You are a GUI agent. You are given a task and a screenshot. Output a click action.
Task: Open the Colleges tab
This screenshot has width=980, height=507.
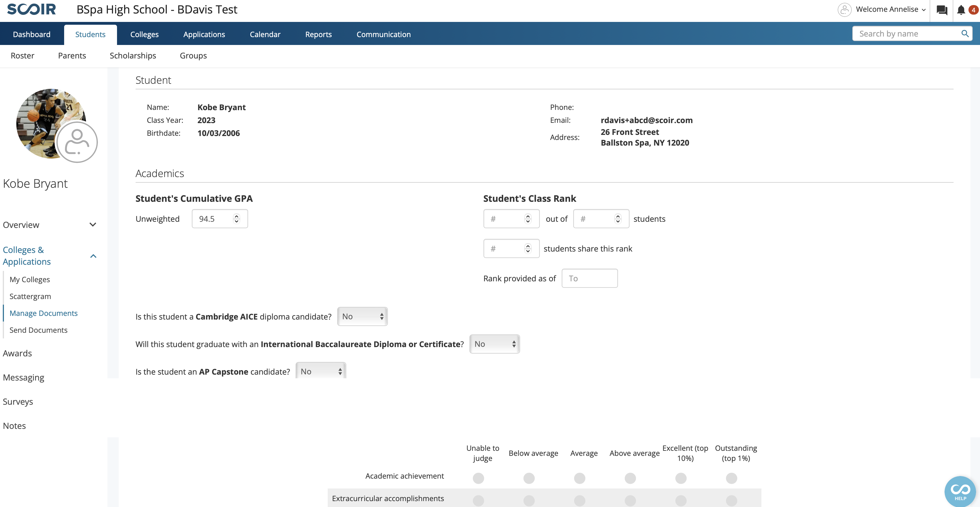pos(144,34)
